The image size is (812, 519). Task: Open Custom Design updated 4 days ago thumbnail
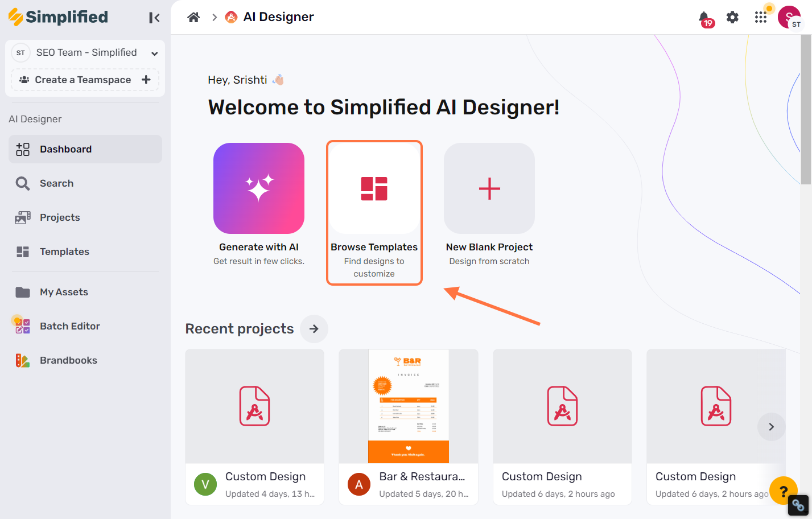click(255, 406)
